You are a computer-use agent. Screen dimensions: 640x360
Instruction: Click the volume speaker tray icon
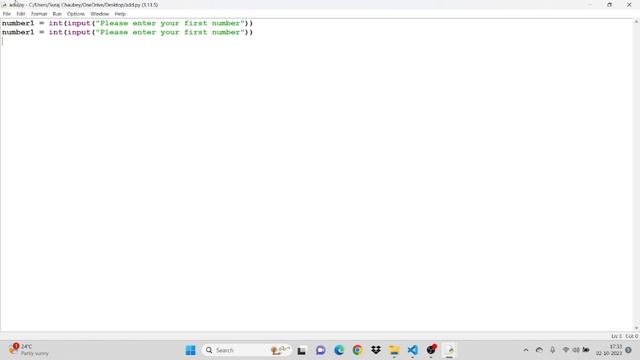pos(576,350)
